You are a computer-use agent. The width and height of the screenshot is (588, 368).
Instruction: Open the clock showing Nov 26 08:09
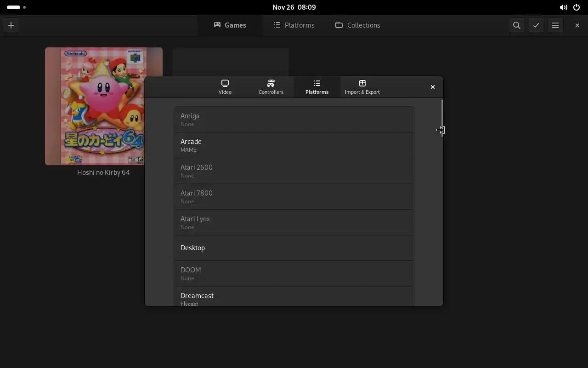294,7
